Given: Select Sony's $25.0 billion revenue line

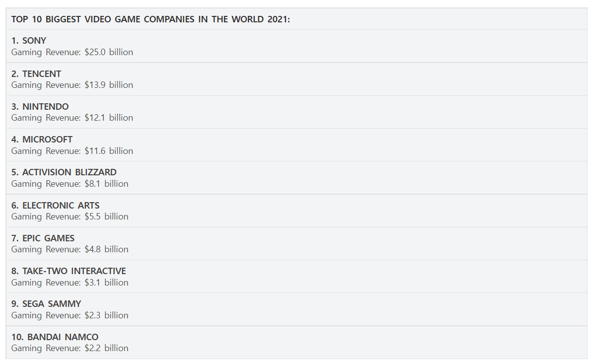Looking at the screenshot, I should click(x=72, y=52).
